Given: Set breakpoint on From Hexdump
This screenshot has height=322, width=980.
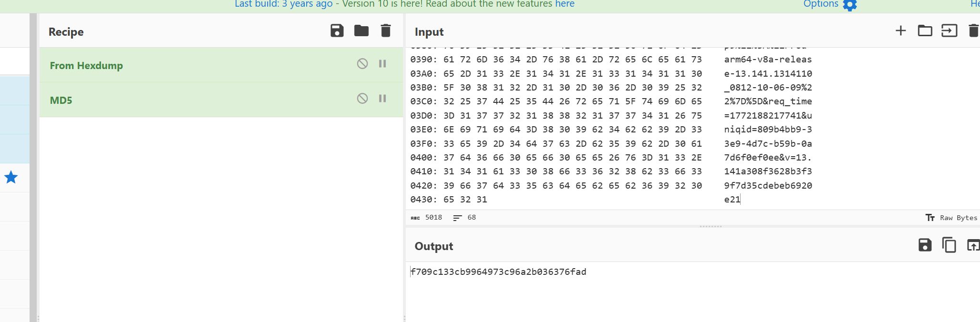Looking at the screenshot, I should [382, 64].
